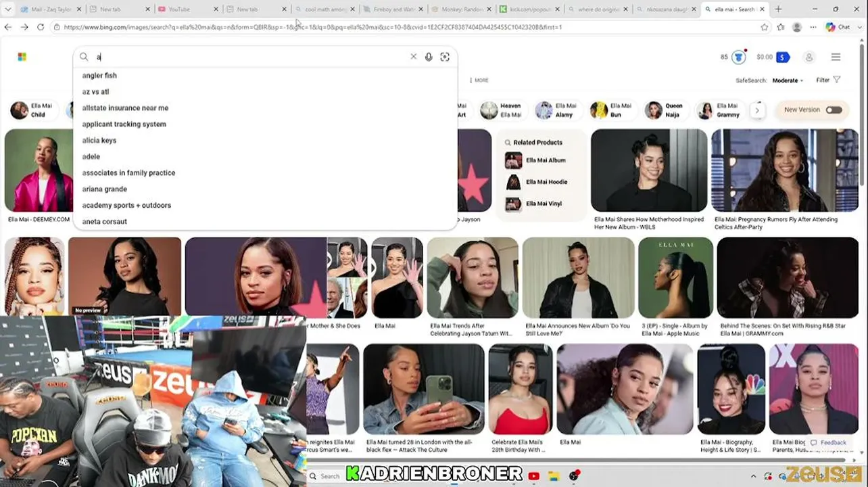This screenshot has height=487, width=868.
Task: Switch to the Monkeys Random tab
Action: [x=461, y=9]
